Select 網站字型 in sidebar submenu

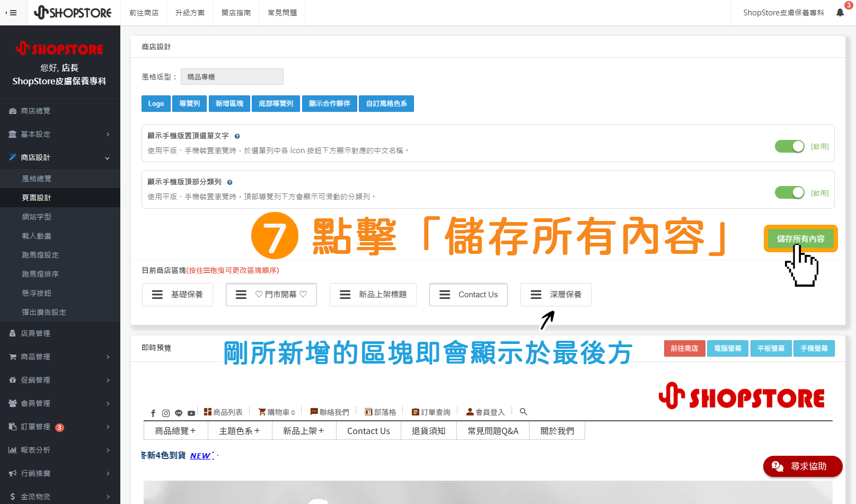point(60,217)
